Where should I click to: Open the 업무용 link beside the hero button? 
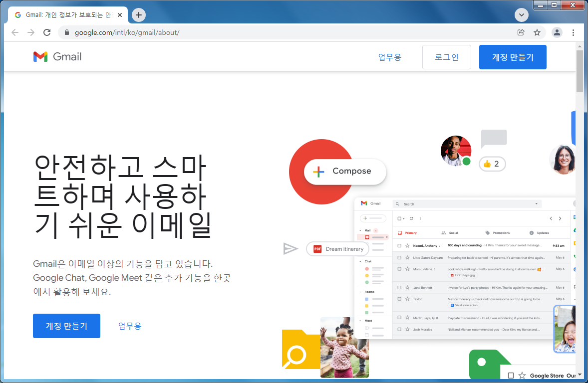pos(130,326)
